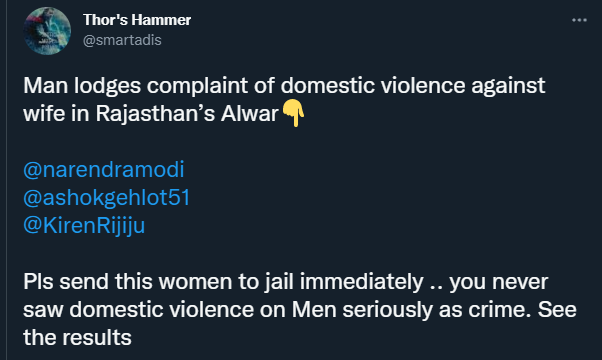Click the closing words "the results"
The image size is (602, 360).
point(77,338)
